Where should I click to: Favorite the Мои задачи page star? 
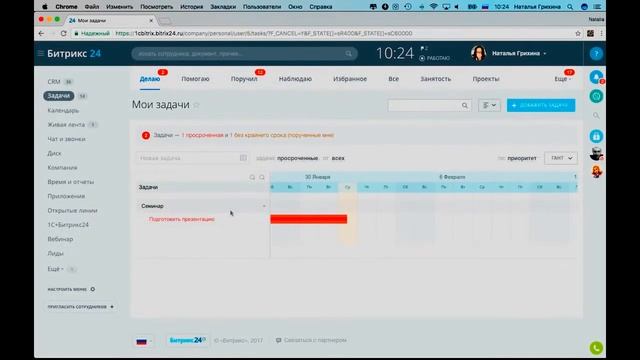196,105
